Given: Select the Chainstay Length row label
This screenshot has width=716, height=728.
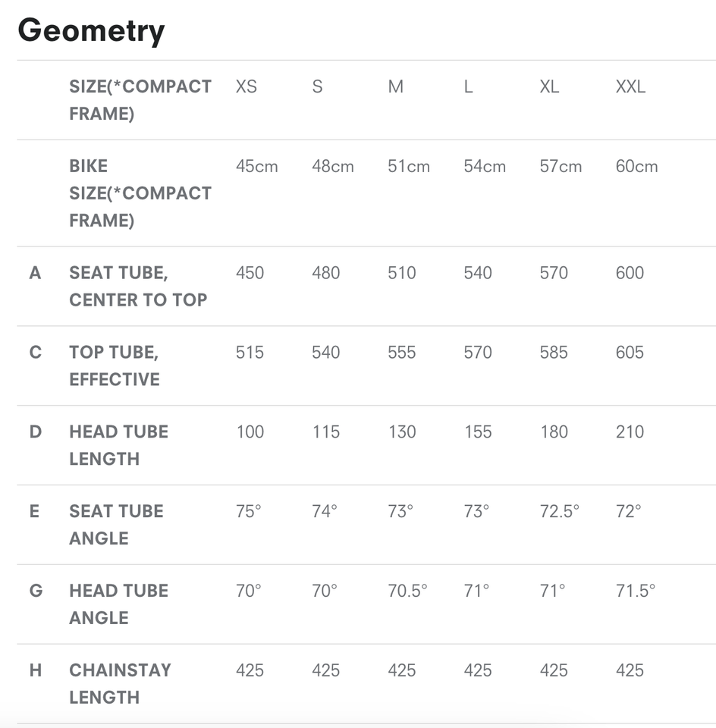Looking at the screenshot, I should (x=120, y=683).
